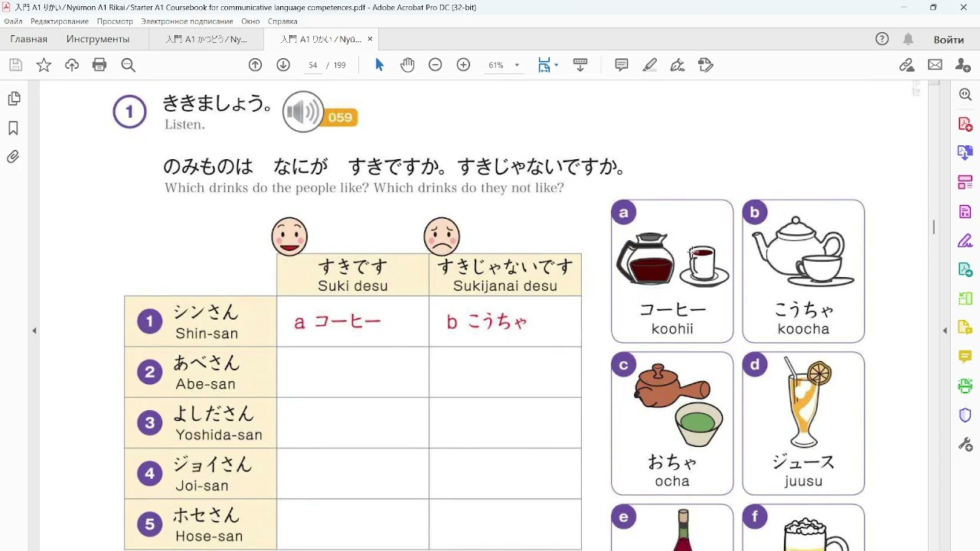The height and width of the screenshot is (551, 980).
Task: Expand the zoom level dropdown
Action: (x=517, y=65)
